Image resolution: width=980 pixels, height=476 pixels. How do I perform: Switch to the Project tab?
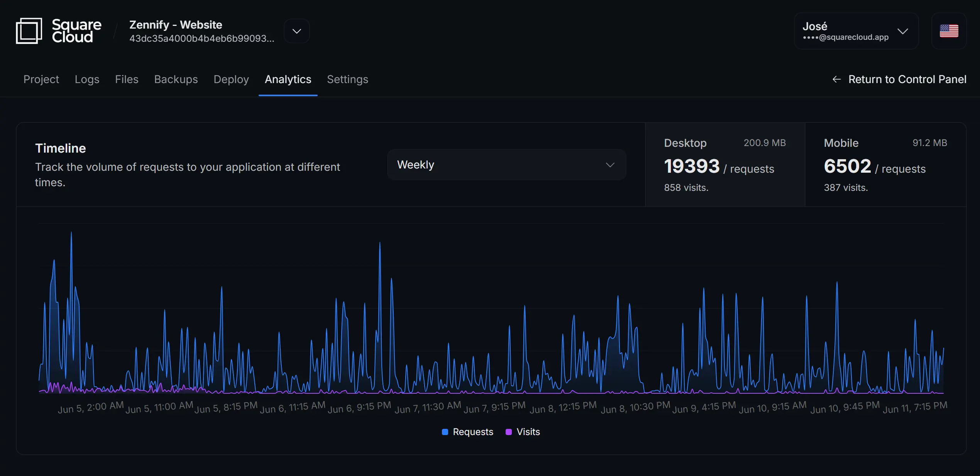41,80
